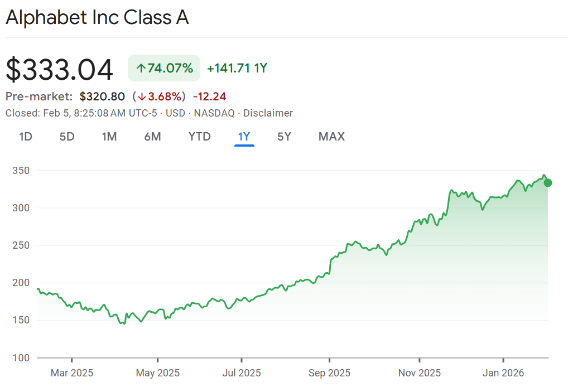Click the red pre-market down arrow
Screen dimensions: 568x392
tap(142, 96)
